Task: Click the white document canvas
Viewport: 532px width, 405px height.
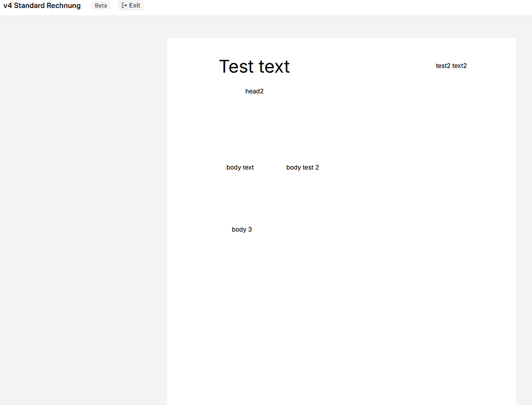Action: coord(378,297)
